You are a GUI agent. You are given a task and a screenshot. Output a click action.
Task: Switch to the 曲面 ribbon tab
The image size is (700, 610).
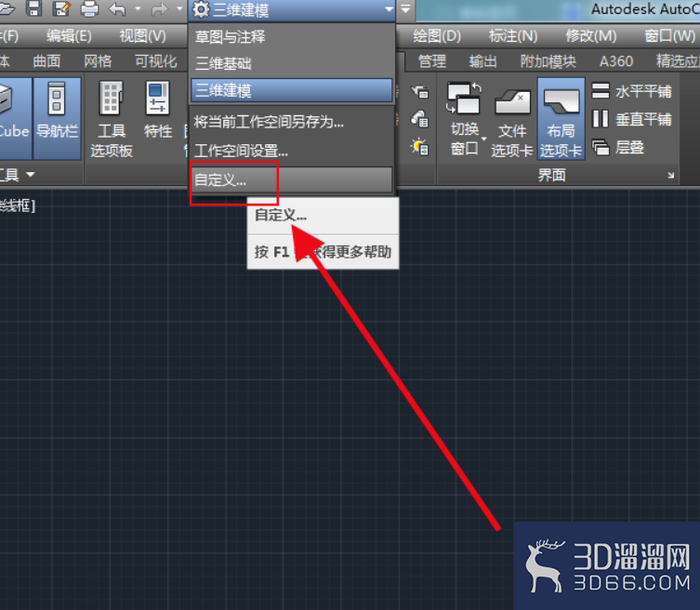[46, 61]
